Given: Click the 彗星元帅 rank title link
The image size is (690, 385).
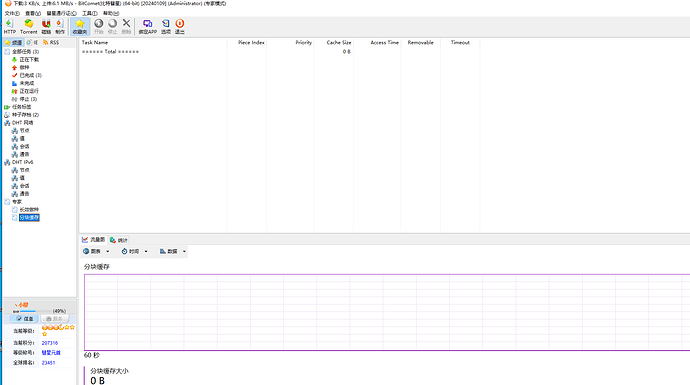Looking at the screenshot, I should tap(51, 352).
